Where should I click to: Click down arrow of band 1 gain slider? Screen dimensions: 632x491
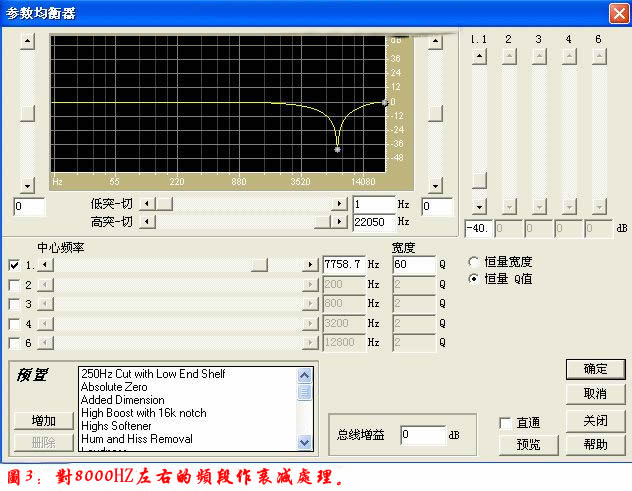click(479, 207)
